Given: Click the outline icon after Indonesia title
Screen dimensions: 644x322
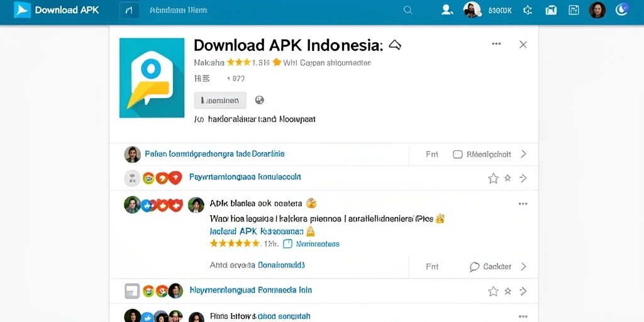Looking at the screenshot, I should [394, 45].
